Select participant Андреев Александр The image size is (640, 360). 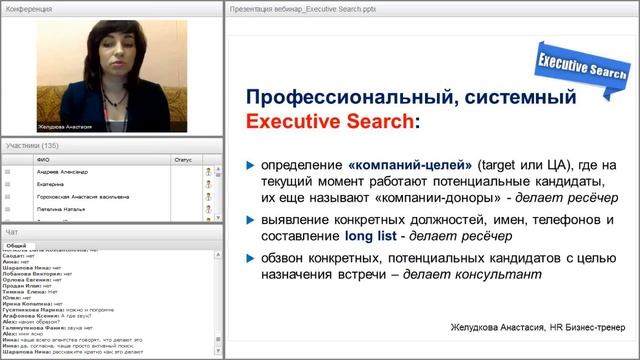click(62, 172)
